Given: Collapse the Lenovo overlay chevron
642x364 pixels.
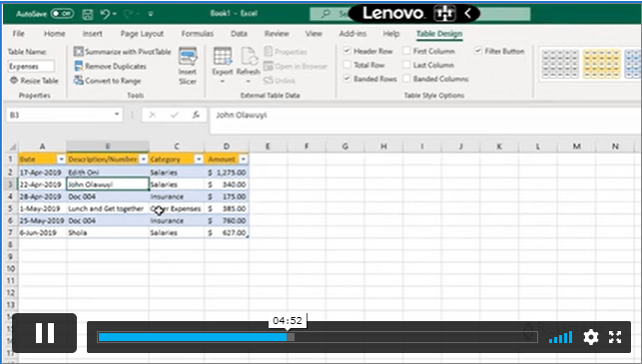Looking at the screenshot, I should (x=468, y=14).
